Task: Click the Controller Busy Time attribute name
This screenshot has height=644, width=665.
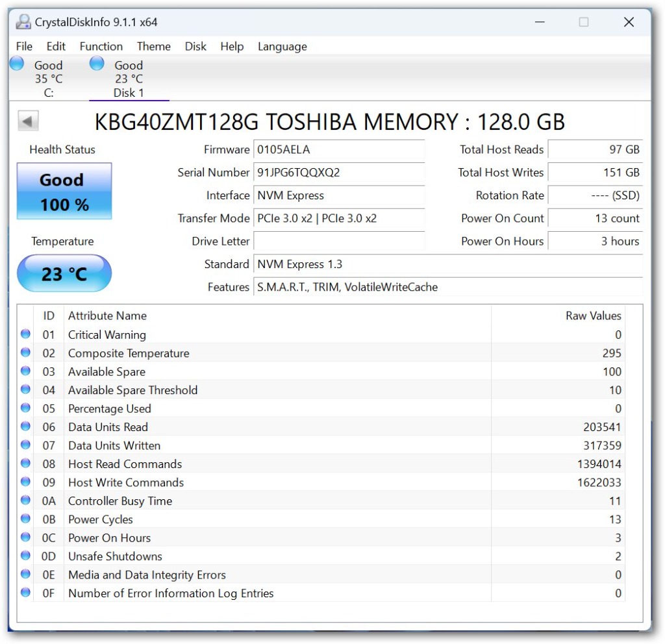Action: pyautogui.click(x=120, y=501)
